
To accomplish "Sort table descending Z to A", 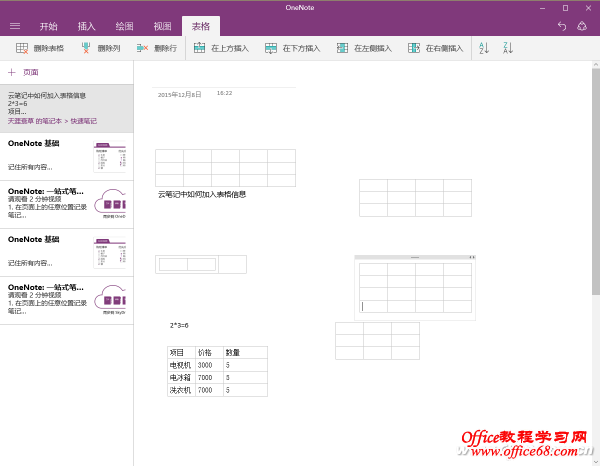I will 508,48.
